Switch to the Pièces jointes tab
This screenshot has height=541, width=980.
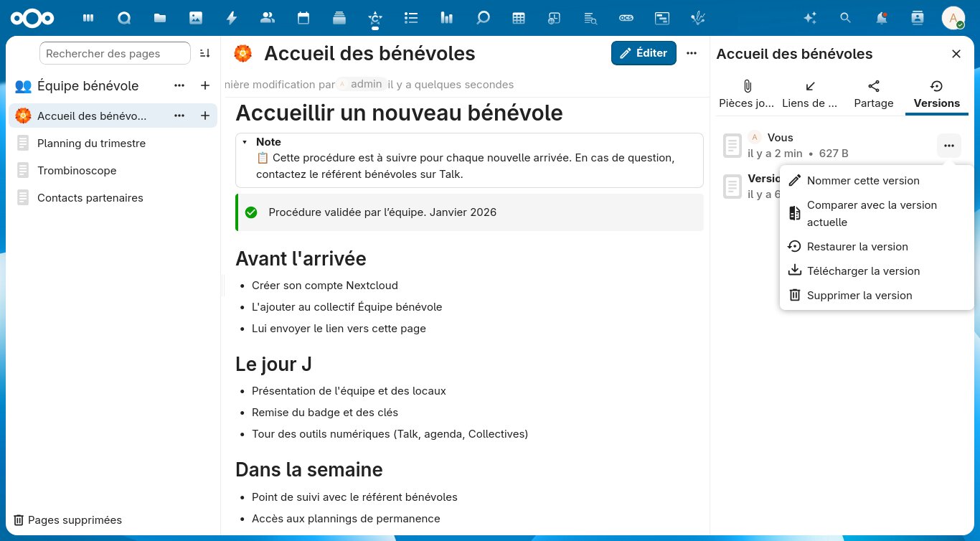747,95
